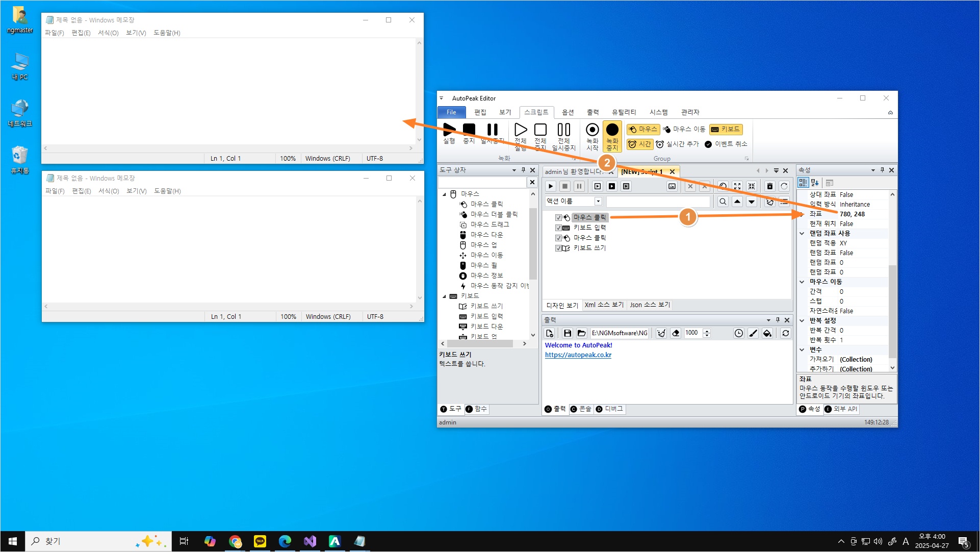Toggle the 시간 recording option

(640, 144)
